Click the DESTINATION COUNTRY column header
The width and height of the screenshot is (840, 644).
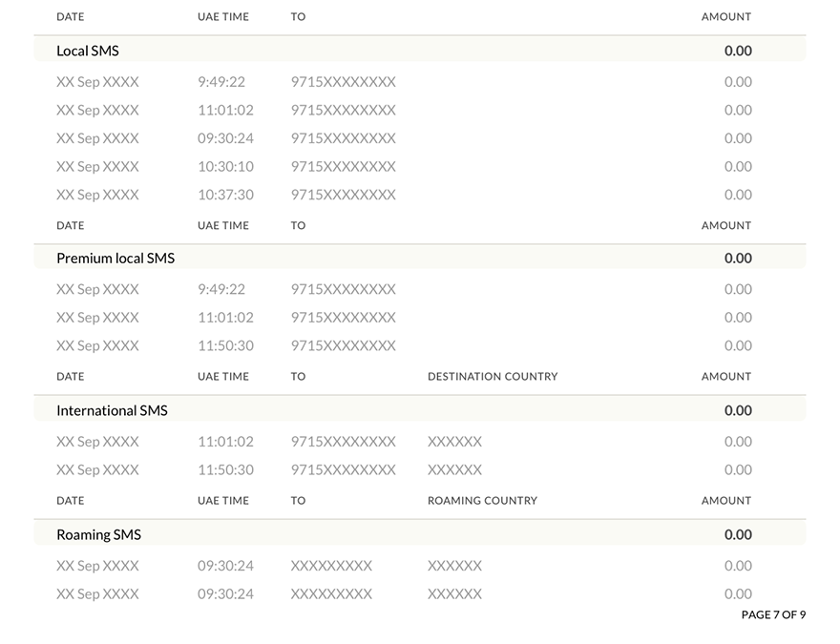[493, 376]
